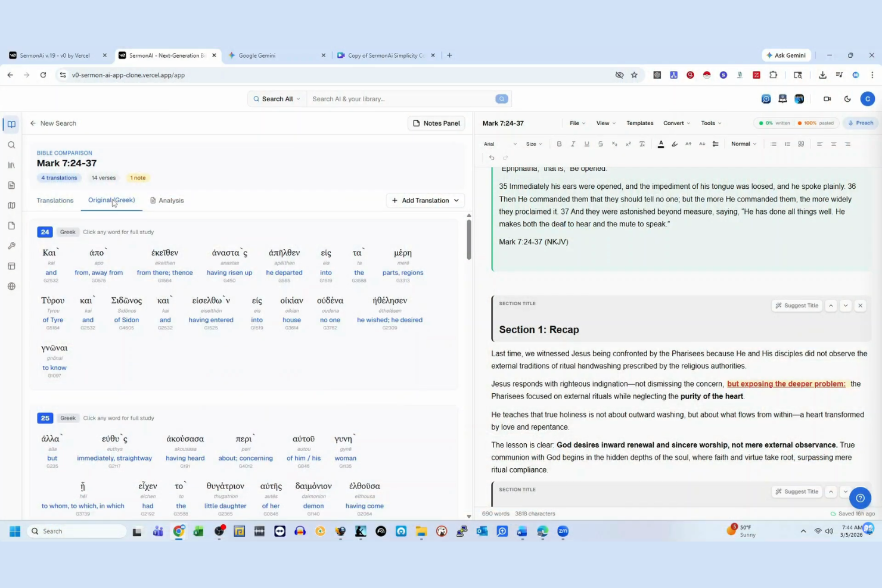Click the Suggest Title button for Section 1
Screen dimensions: 882x588
coord(797,305)
